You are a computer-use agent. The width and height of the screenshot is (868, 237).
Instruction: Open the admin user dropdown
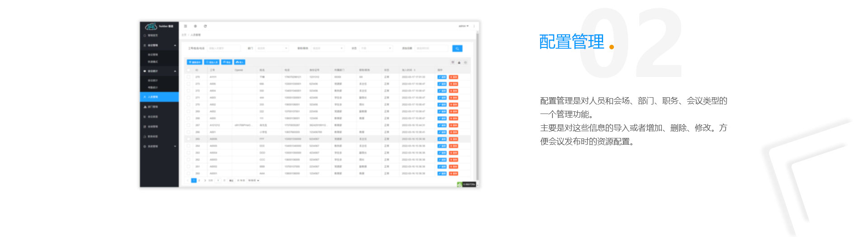coord(464,26)
